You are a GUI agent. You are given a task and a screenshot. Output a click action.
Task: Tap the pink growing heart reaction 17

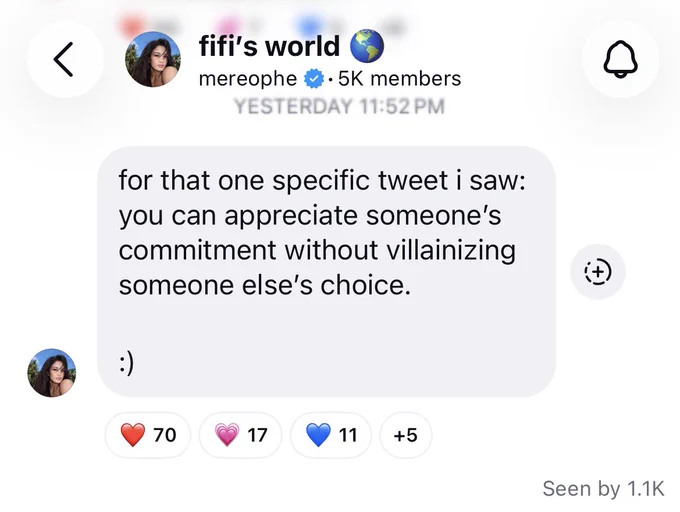coord(241,435)
